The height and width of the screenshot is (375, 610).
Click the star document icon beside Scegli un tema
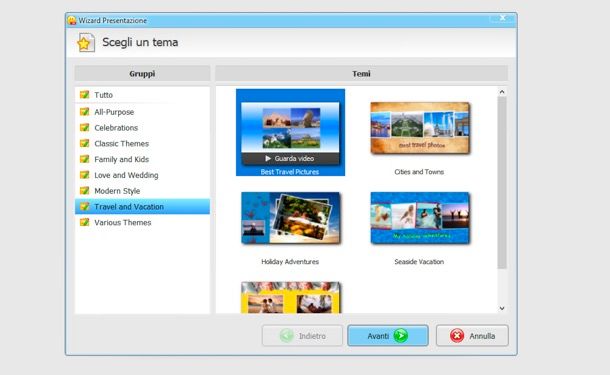(86, 42)
